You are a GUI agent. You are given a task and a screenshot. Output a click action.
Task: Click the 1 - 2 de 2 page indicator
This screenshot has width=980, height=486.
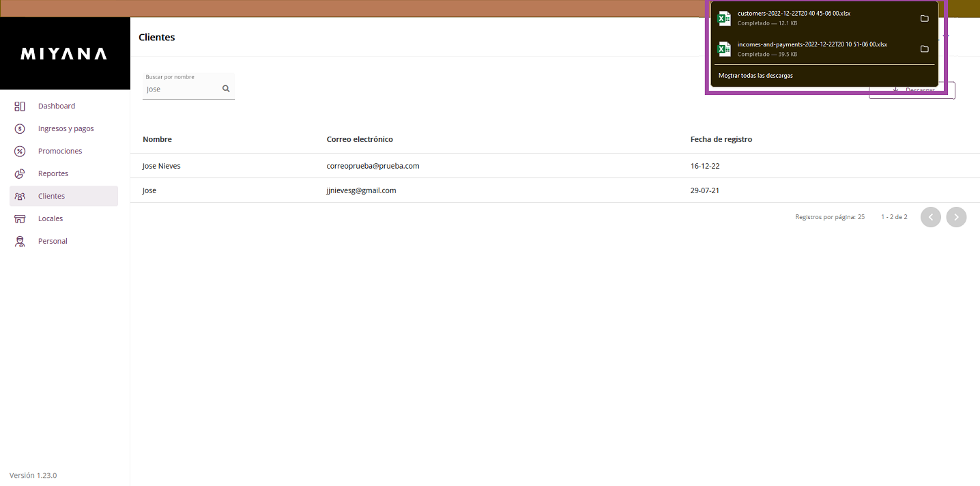pos(894,217)
